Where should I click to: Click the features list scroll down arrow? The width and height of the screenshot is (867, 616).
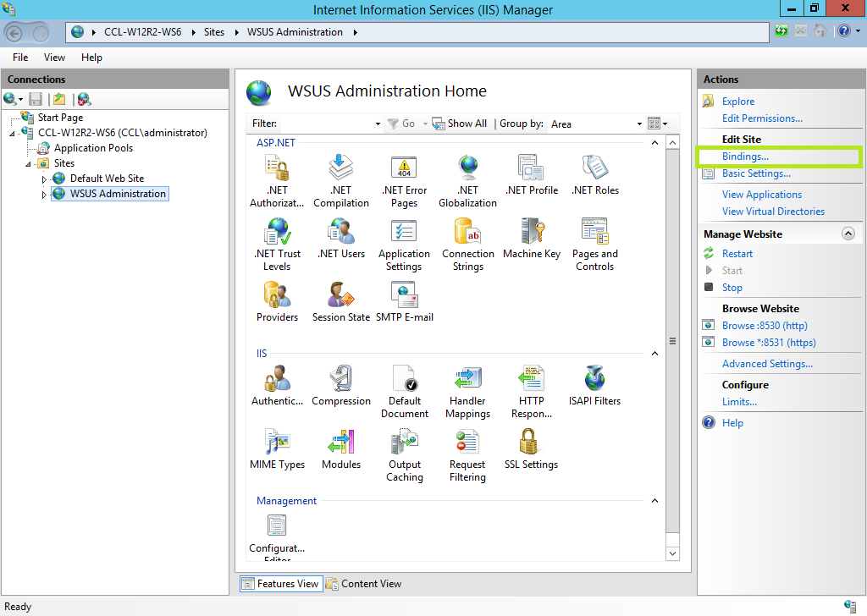pos(672,553)
